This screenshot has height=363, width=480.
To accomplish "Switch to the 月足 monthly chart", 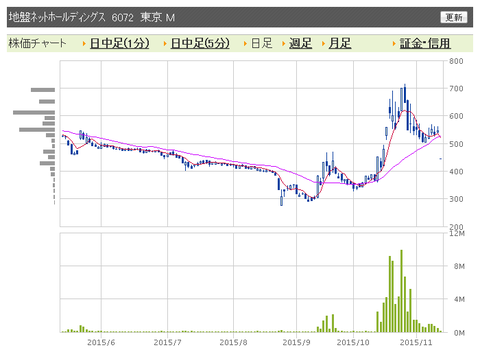I will [340, 43].
